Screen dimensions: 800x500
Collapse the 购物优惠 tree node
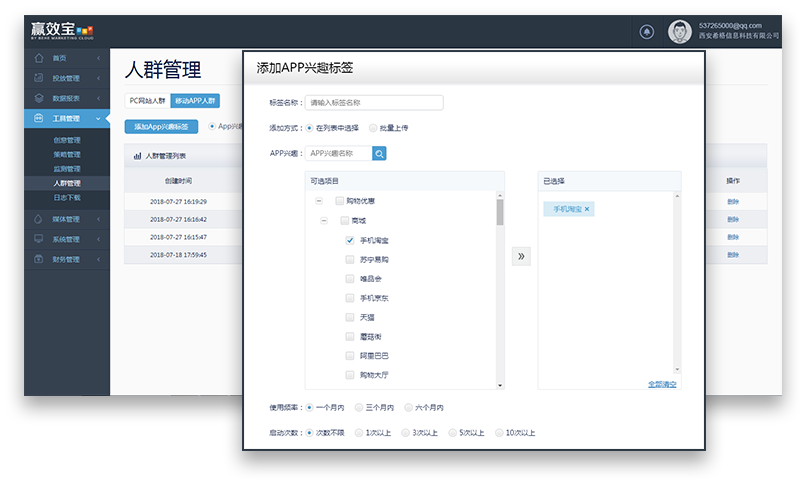coord(318,201)
